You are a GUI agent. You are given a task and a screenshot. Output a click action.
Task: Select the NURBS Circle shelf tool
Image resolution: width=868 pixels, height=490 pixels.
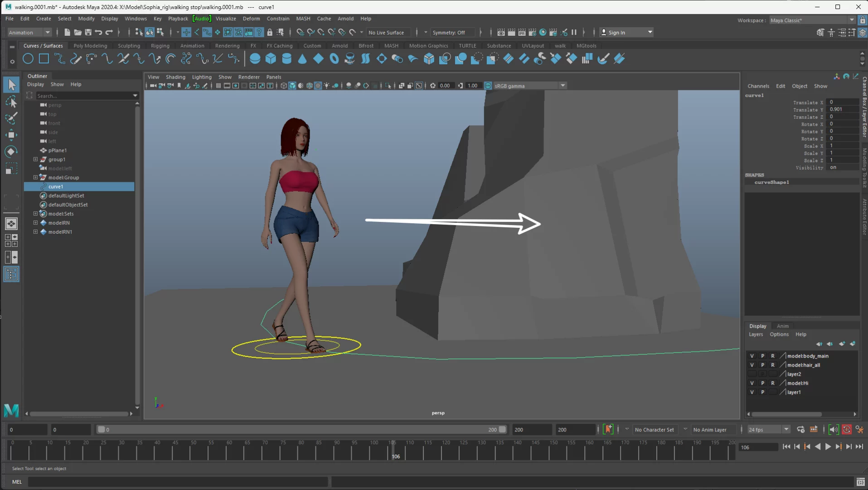28,59
